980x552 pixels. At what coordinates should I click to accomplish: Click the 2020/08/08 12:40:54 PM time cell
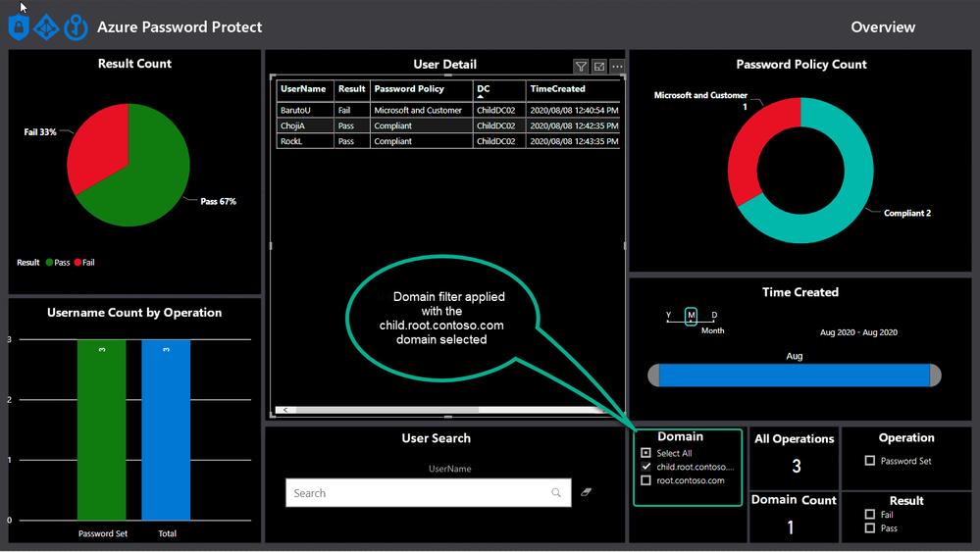click(574, 110)
